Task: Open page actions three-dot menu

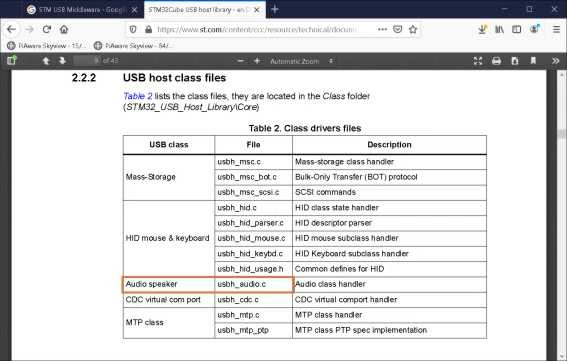Action: (382, 29)
